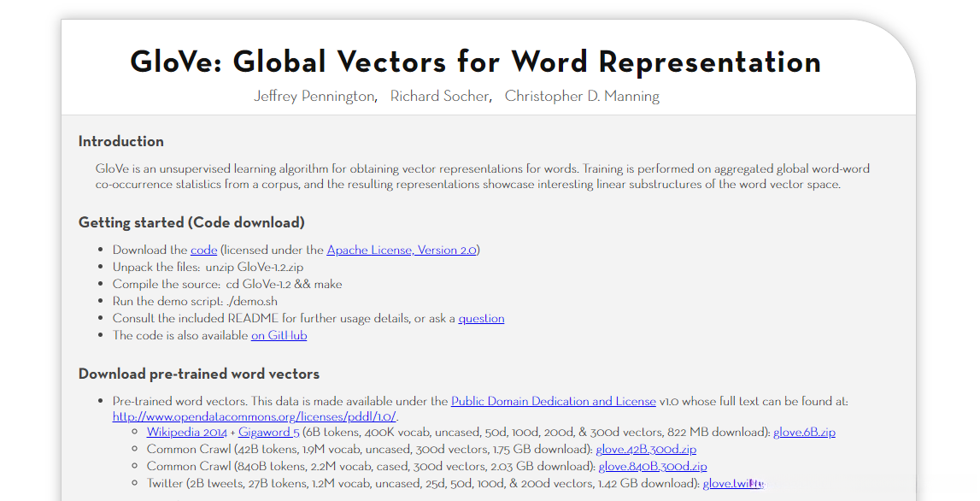This screenshot has width=980, height=501.
Task: Click author name Christopher D. Manning
Action: click(x=582, y=97)
